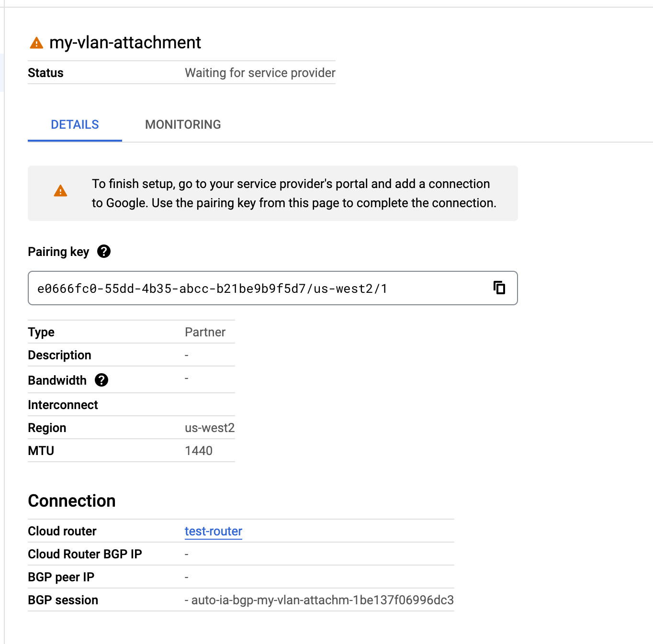Click the 'To finish setup' notice text
This screenshot has width=653, height=644.
294,193
